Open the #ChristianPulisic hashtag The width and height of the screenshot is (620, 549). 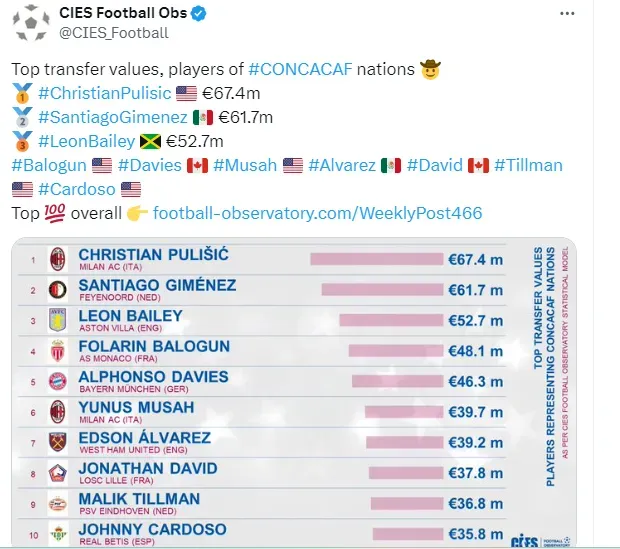click(105, 94)
